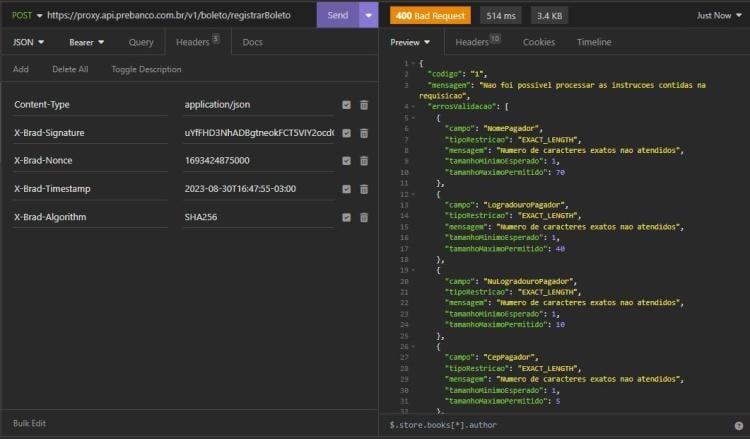Click the nonce value 1693424875000
The width and height of the screenshot is (750, 439).
click(259, 161)
